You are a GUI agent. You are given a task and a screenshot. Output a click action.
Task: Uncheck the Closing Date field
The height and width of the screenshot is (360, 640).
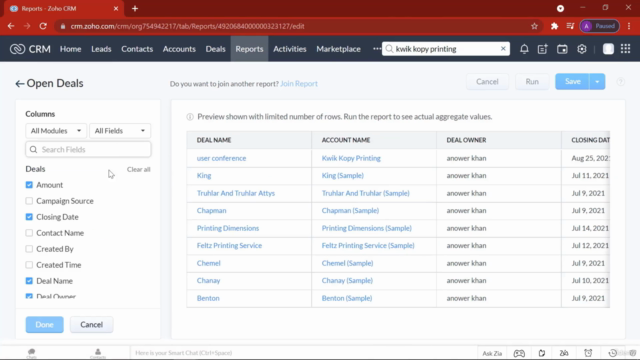pyautogui.click(x=29, y=217)
